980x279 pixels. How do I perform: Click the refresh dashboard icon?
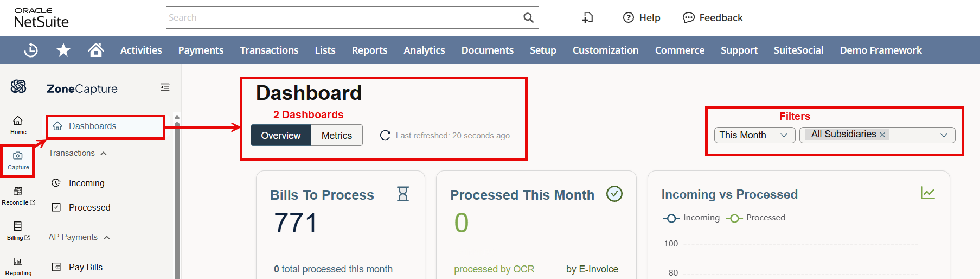(x=385, y=135)
